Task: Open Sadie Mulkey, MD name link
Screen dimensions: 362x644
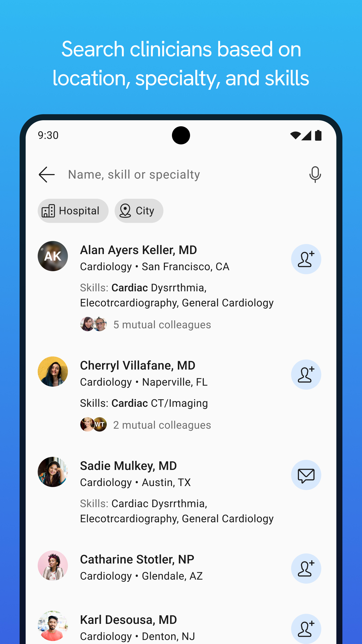Action: [x=128, y=466]
